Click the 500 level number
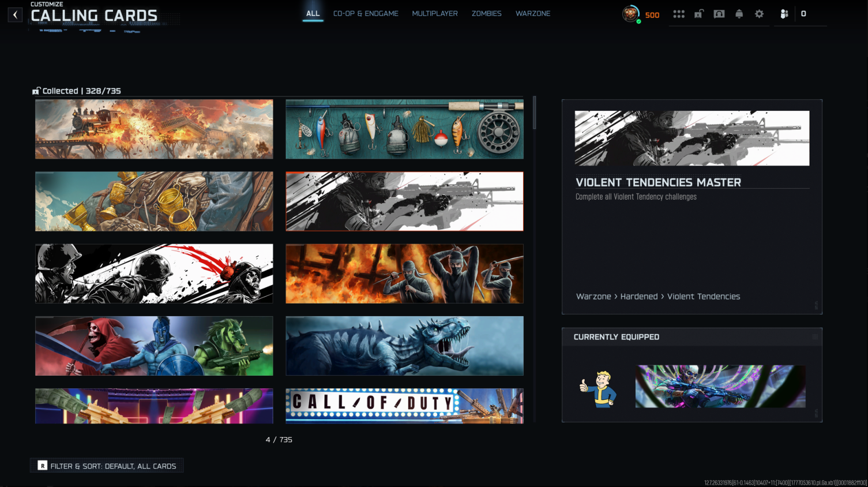This screenshot has height=487, width=868. [x=652, y=15]
